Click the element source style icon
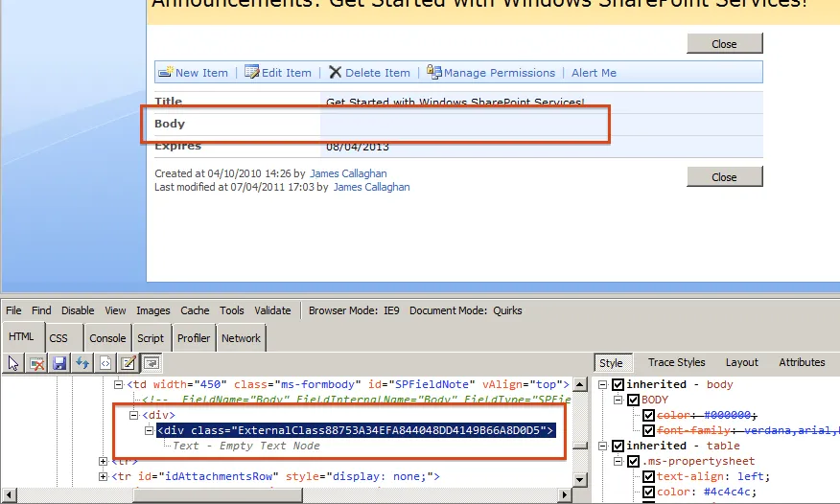 pos(105,363)
